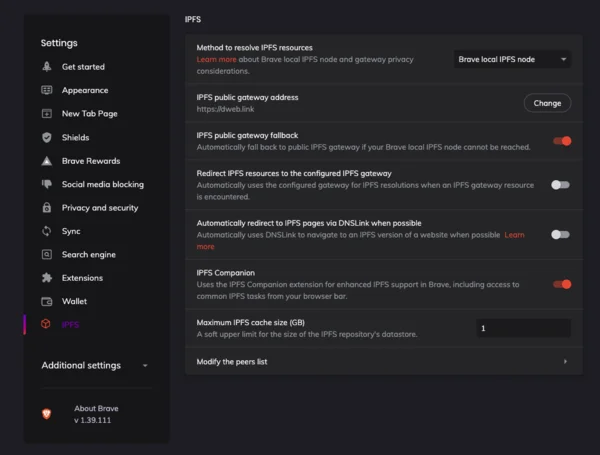
Task: Click the Privacy and security lock icon
Action: click(47, 207)
